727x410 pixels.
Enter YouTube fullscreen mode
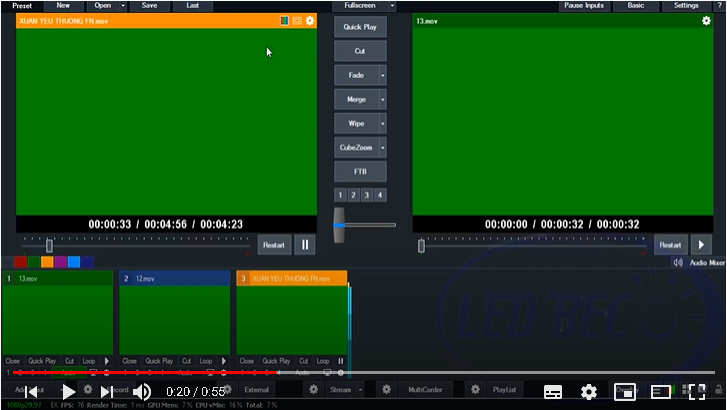pos(696,391)
